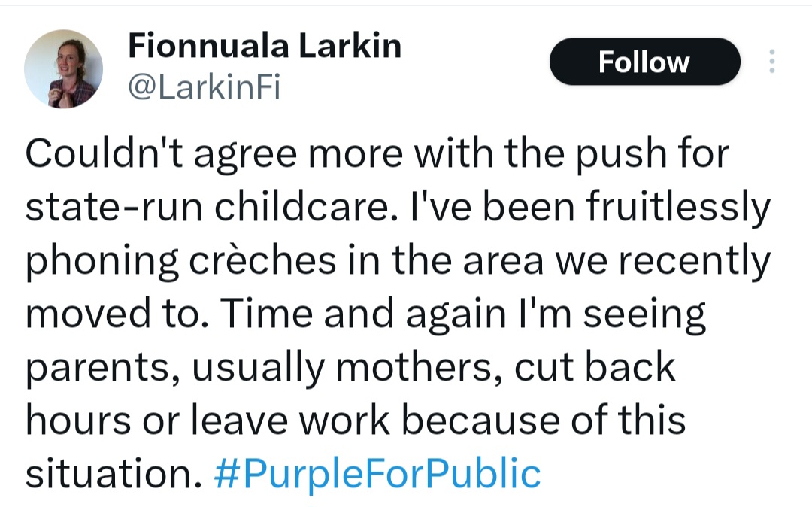Screen dimensions: 812x507
Task: Click the word "situation." before the hashtag
Action: 114,473
